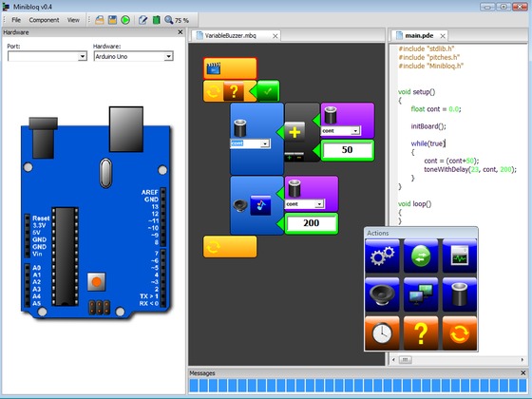Click the green checkmark true block
The width and height of the screenshot is (532, 399).
click(268, 91)
